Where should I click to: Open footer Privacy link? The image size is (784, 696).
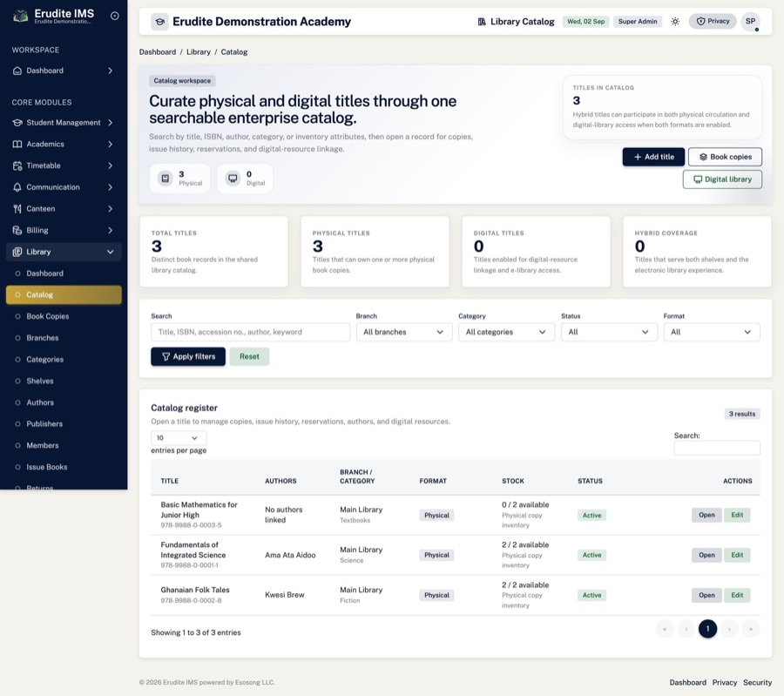tap(725, 683)
